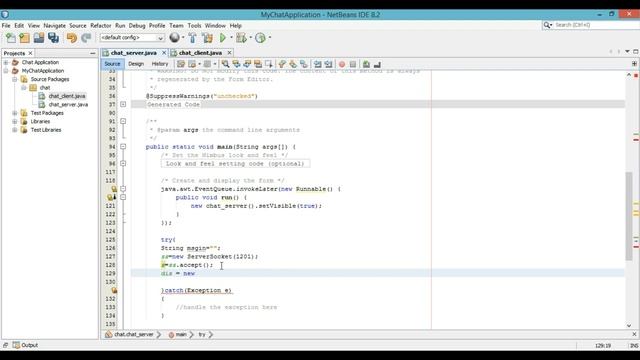This screenshot has width=640, height=360.
Task: Jump to next bookmark icon
Action: click(x=293, y=64)
